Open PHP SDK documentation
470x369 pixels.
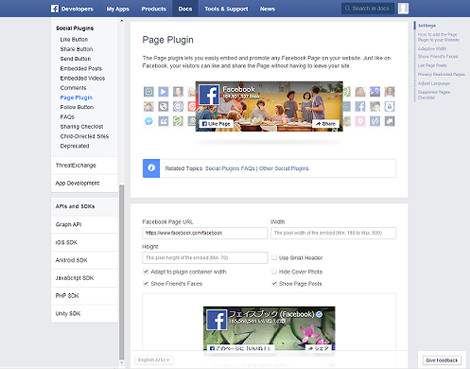(x=84, y=295)
